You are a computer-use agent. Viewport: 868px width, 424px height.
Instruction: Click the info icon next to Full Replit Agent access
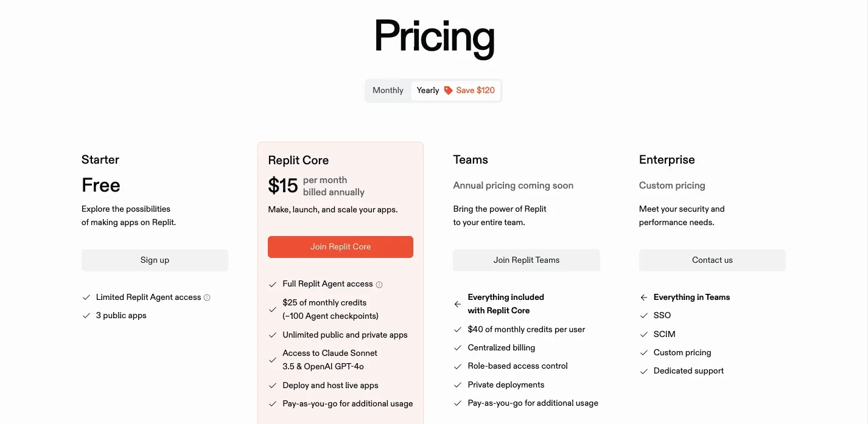coord(379,283)
